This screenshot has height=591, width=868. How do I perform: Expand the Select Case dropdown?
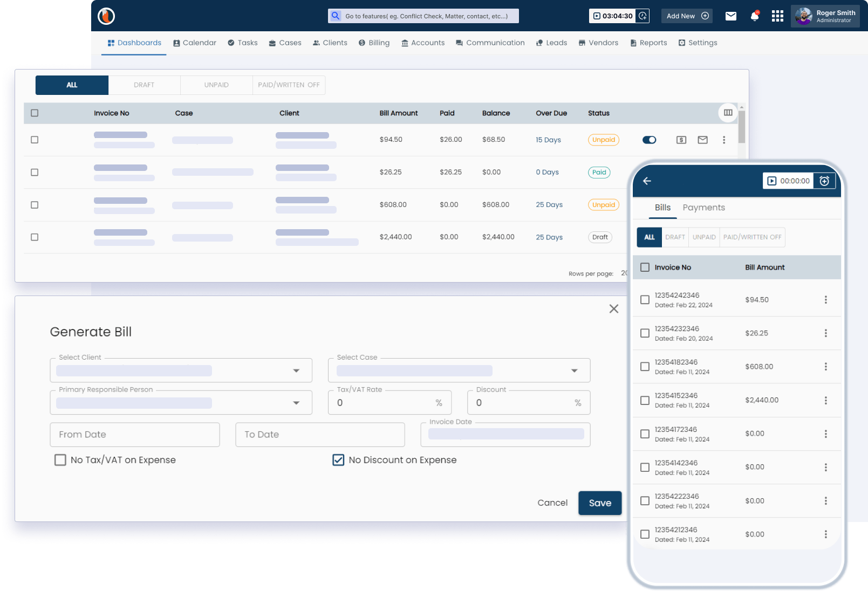(x=574, y=371)
